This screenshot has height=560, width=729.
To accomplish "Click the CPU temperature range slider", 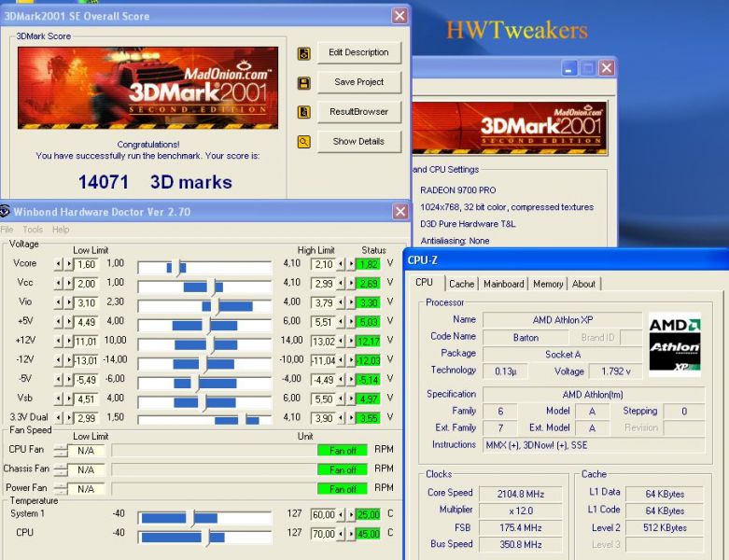I will click(204, 537).
